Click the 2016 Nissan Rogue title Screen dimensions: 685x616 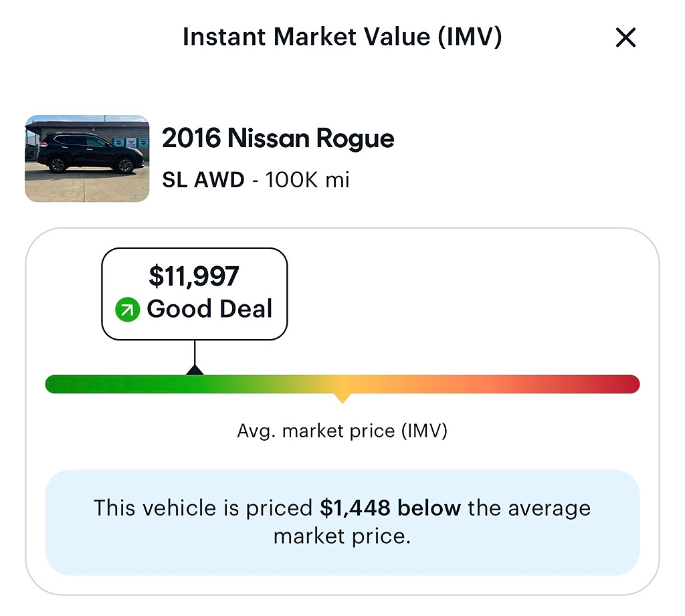(x=278, y=139)
